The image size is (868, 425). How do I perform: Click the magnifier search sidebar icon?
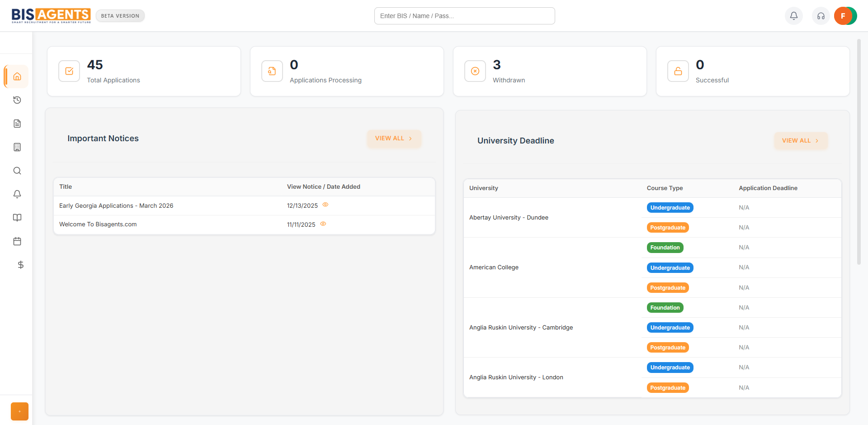[17, 171]
